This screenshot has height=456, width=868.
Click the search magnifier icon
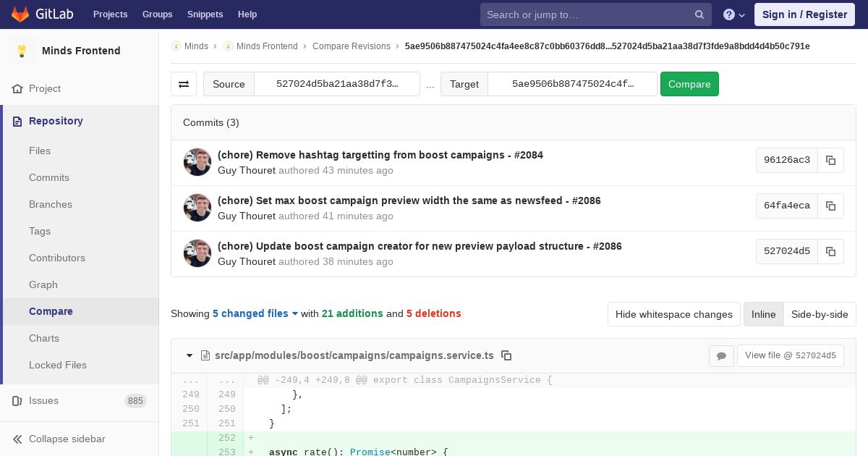[x=699, y=14]
